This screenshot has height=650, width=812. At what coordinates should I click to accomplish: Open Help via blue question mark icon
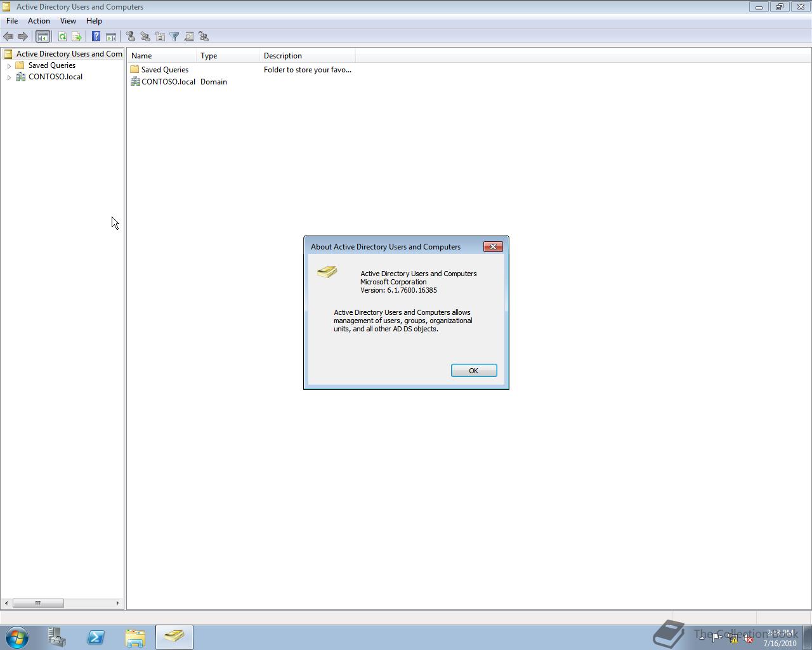(x=96, y=37)
